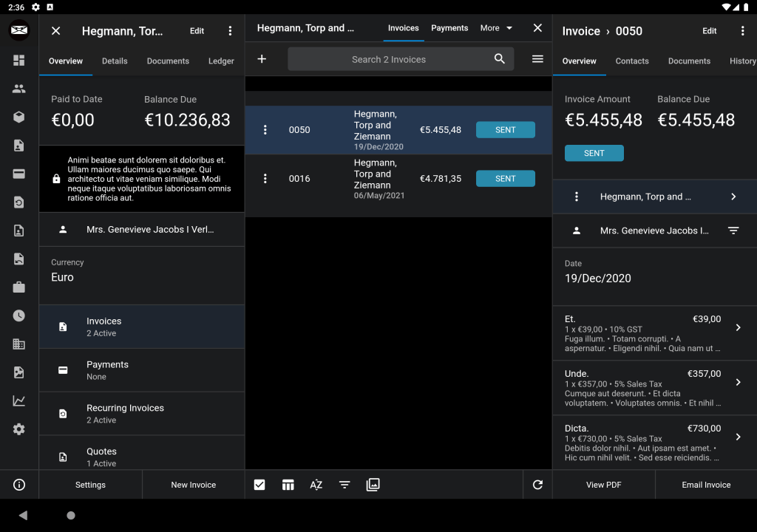Open Clients section in sidebar
The width and height of the screenshot is (757, 532).
point(19,89)
